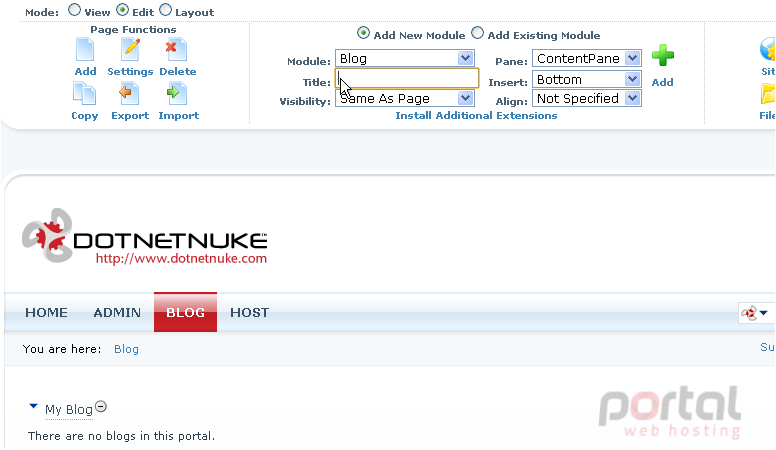Select Edit mode radio button
776x450 pixels.
(122, 10)
